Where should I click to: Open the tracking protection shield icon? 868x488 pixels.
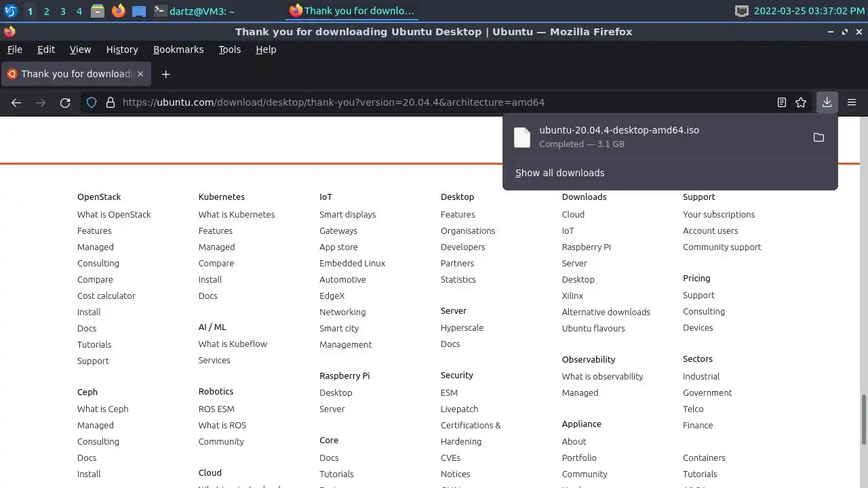[92, 102]
